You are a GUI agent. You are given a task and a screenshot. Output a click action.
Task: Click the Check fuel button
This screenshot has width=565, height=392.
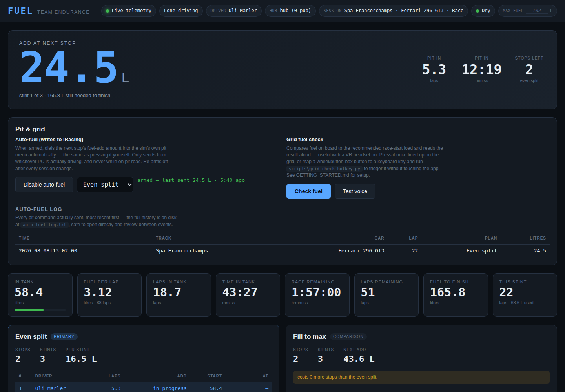pos(308,191)
